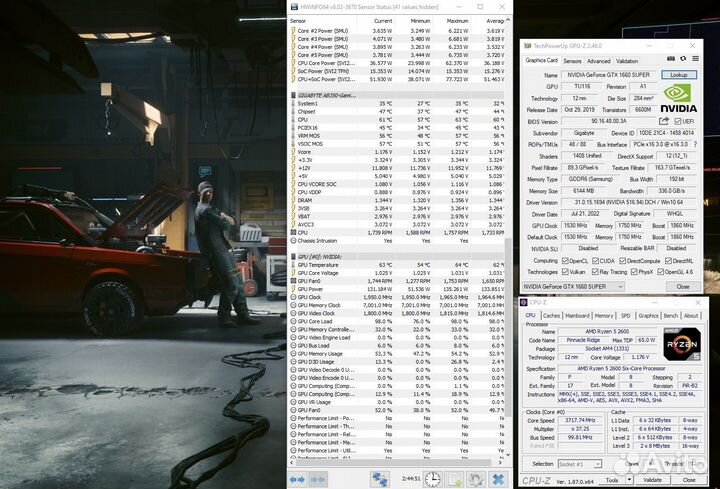
Task: Click Tools button in CPU-Z
Action: tap(612, 480)
